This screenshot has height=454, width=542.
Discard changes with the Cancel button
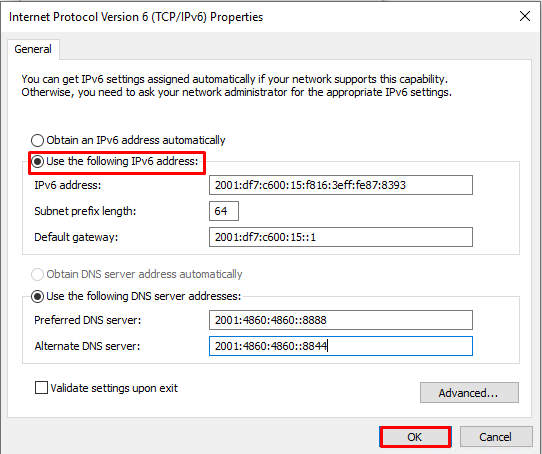coord(496,437)
